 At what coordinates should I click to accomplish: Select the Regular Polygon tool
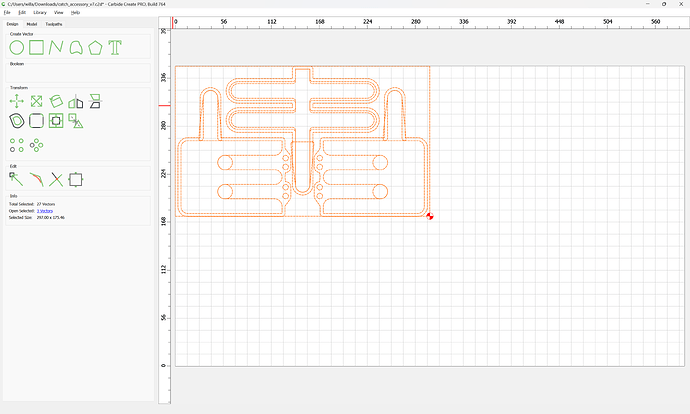pyautogui.click(x=95, y=48)
